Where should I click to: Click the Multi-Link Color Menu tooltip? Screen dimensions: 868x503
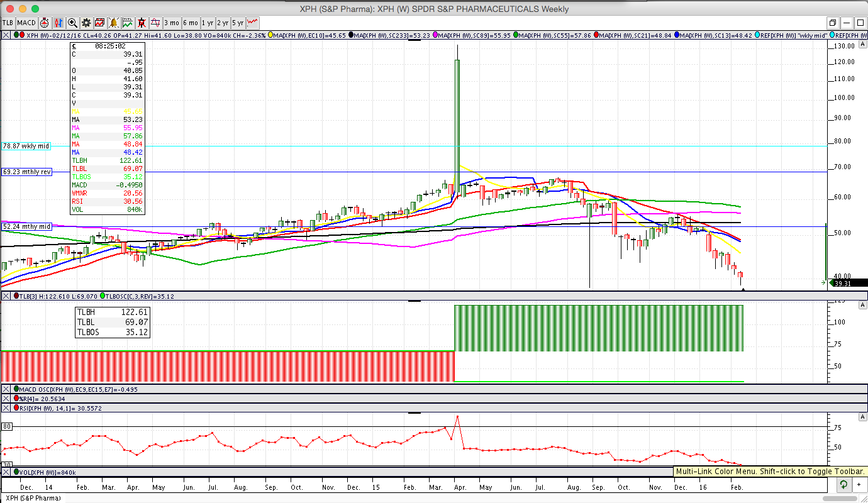click(770, 472)
